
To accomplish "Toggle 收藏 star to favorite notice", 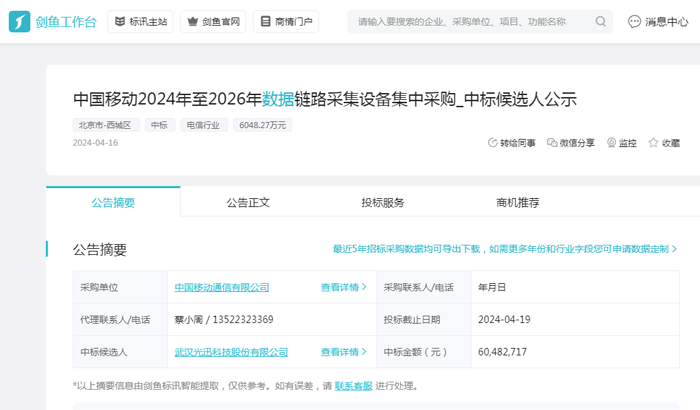I will point(654,143).
